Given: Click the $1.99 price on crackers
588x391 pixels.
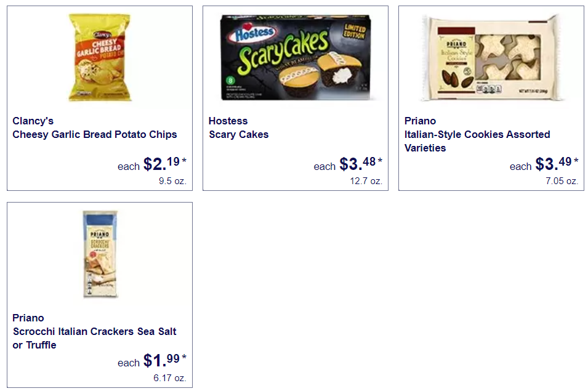Looking at the screenshot, I should point(164,360).
